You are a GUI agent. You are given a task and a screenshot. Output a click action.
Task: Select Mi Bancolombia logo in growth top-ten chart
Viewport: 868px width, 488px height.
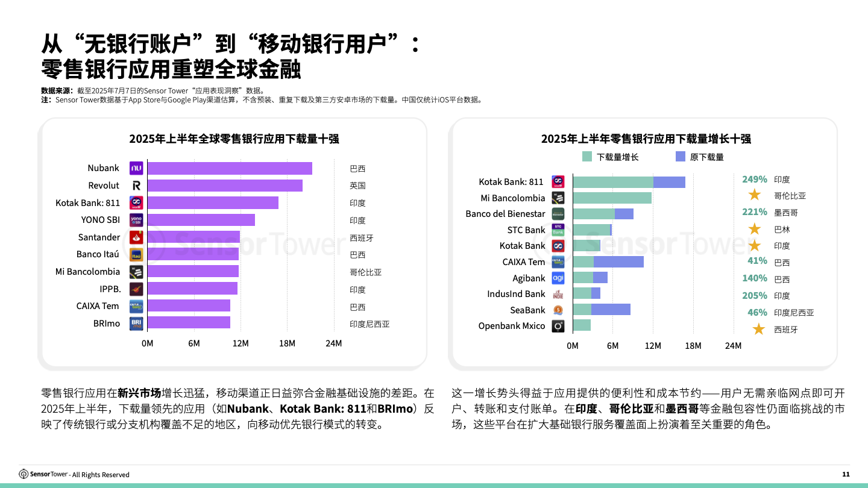coord(558,198)
